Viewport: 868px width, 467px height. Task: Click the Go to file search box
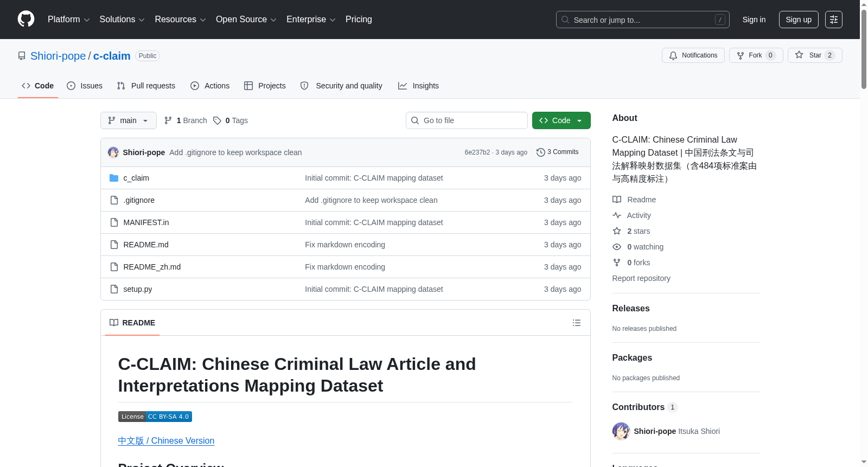pos(467,120)
